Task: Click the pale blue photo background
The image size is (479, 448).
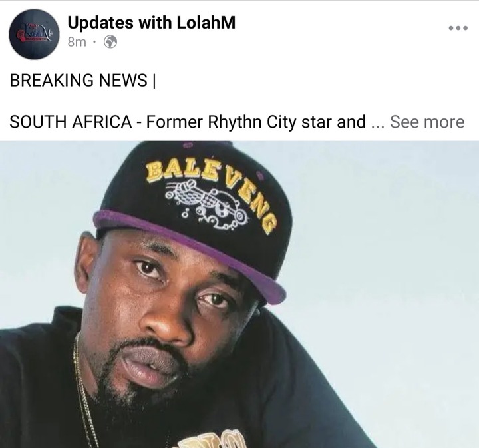Action: [382, 244]
